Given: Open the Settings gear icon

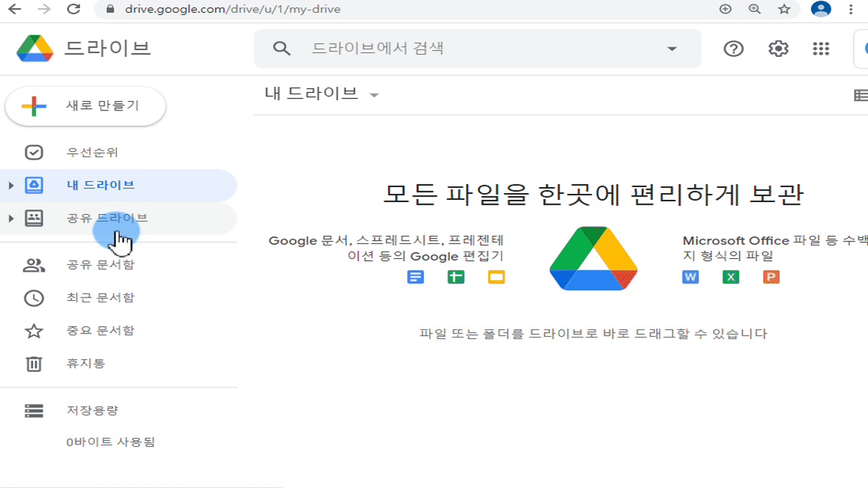Looking at the screenshot, I should click(x=778, y=49).
